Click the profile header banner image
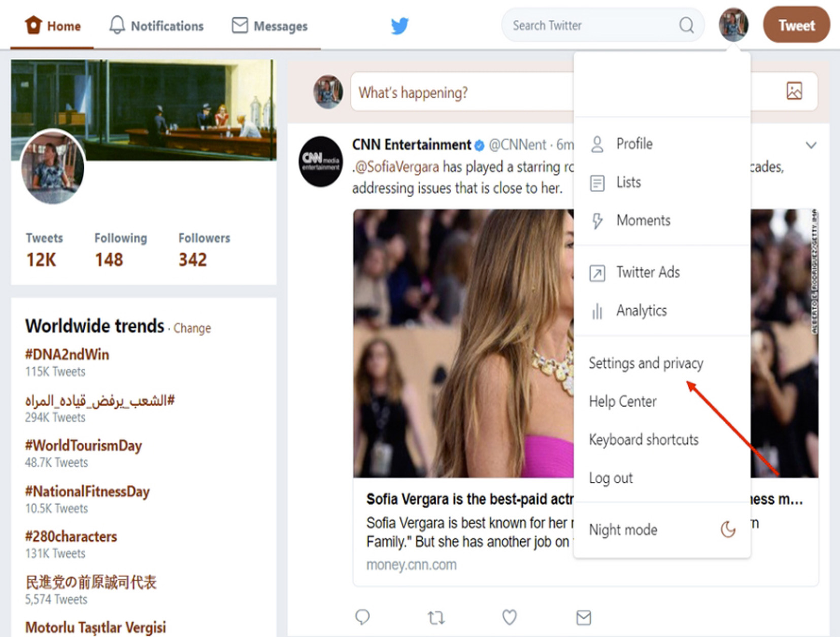Screen dimensions: 840x637 point(144,110)
